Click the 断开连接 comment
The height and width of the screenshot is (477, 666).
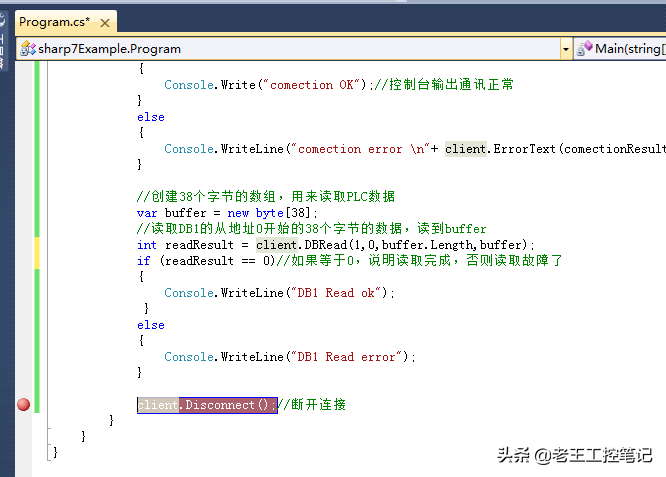pyautogui.click(x=313, y=405)
